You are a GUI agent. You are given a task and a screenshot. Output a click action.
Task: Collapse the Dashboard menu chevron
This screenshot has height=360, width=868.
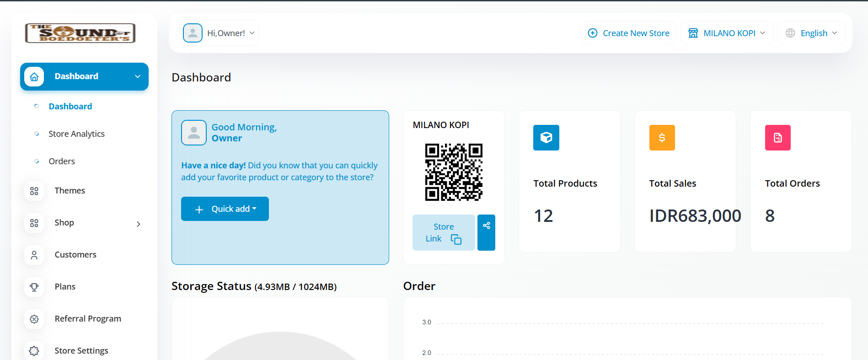click(x=138, y=76)
